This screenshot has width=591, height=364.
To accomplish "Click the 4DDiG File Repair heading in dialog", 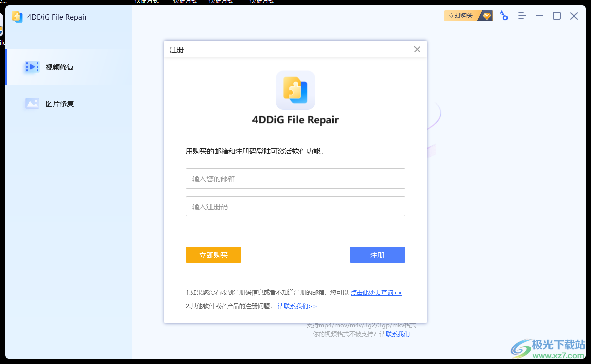I will point(295,120).
